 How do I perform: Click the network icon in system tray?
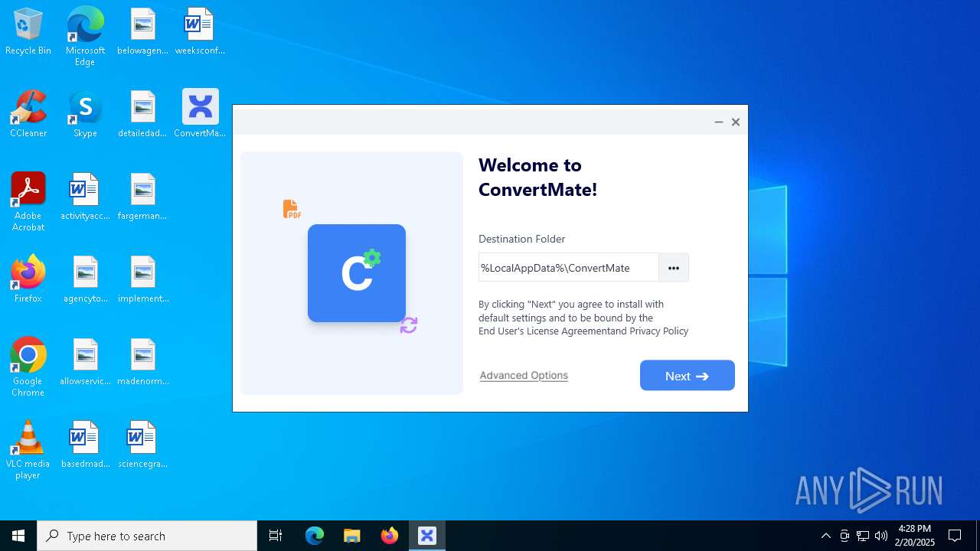(x=863, y=536)
